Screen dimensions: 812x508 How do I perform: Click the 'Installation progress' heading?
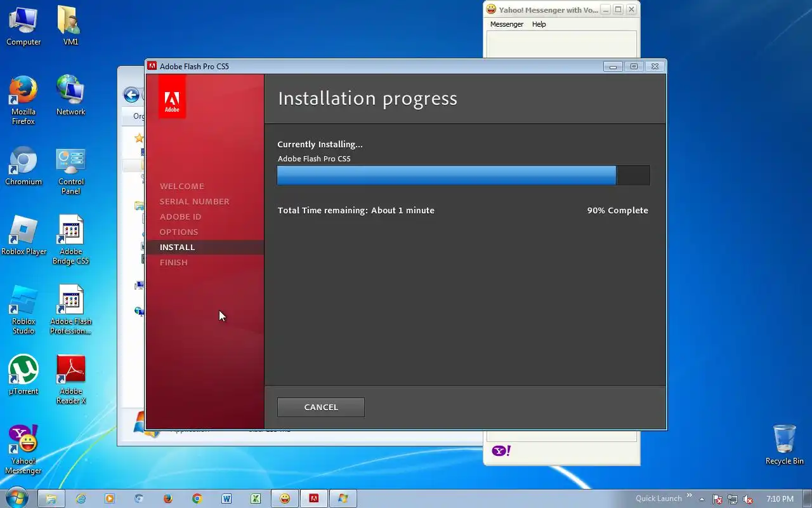tap(367, 98)
